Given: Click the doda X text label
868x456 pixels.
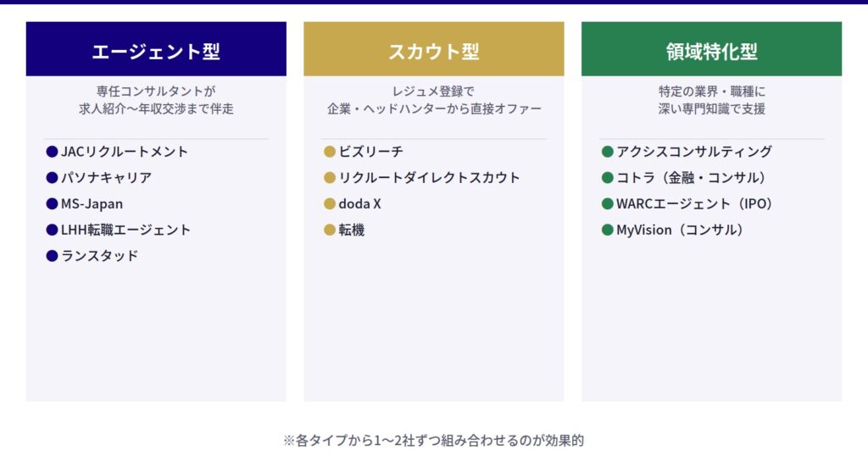Looking at the screenshot, I should (x=359, y=204).
